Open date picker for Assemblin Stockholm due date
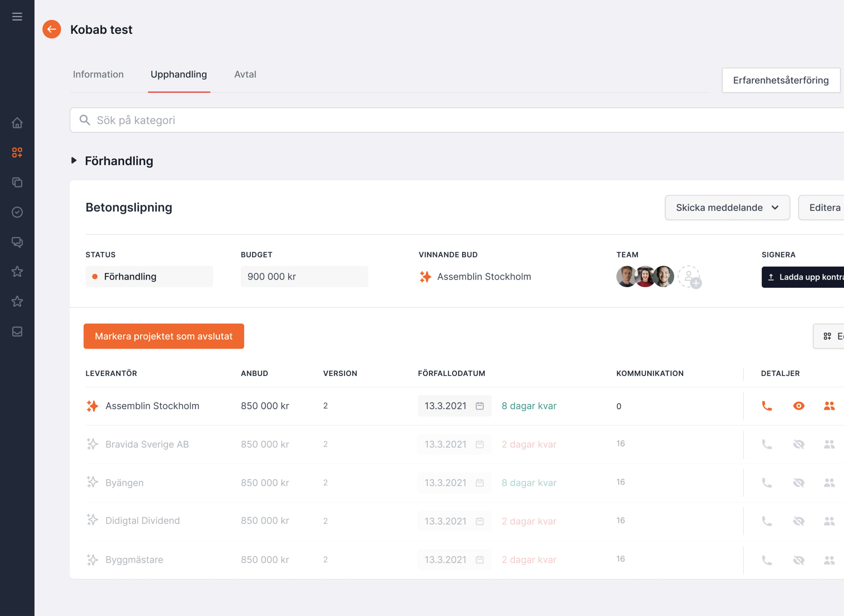Viewport: 844px width, 616px height. click(x=480, y=406)
